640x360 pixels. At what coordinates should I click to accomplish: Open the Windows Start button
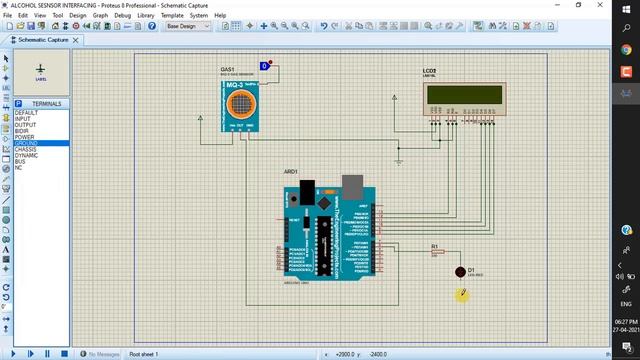[x=626, y=9]
